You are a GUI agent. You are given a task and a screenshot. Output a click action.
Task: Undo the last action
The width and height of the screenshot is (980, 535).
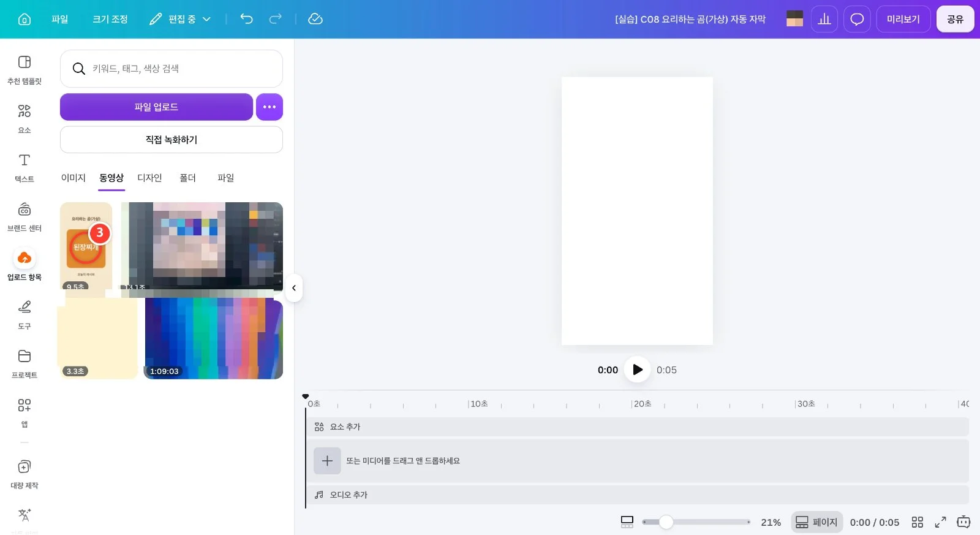[246, 19]
